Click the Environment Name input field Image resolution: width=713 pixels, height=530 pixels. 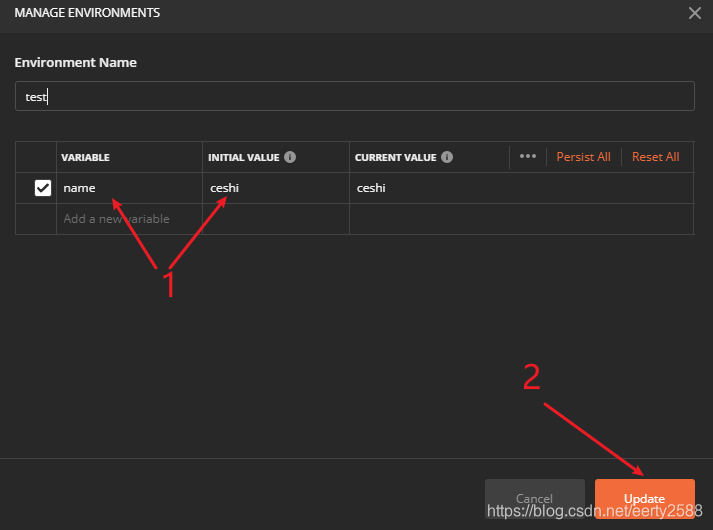(x=355, y=96)
